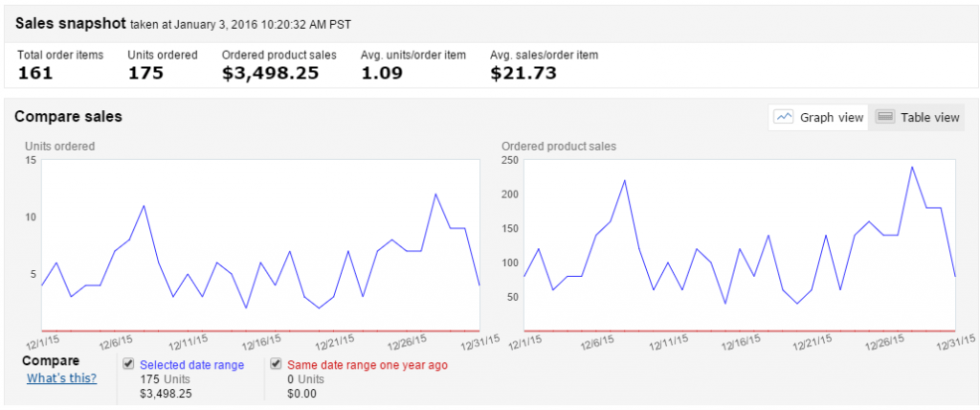The width and height of the screenshot is (980, 410).
Task: Click the Compare sales heading
Action: pos(68,117)
